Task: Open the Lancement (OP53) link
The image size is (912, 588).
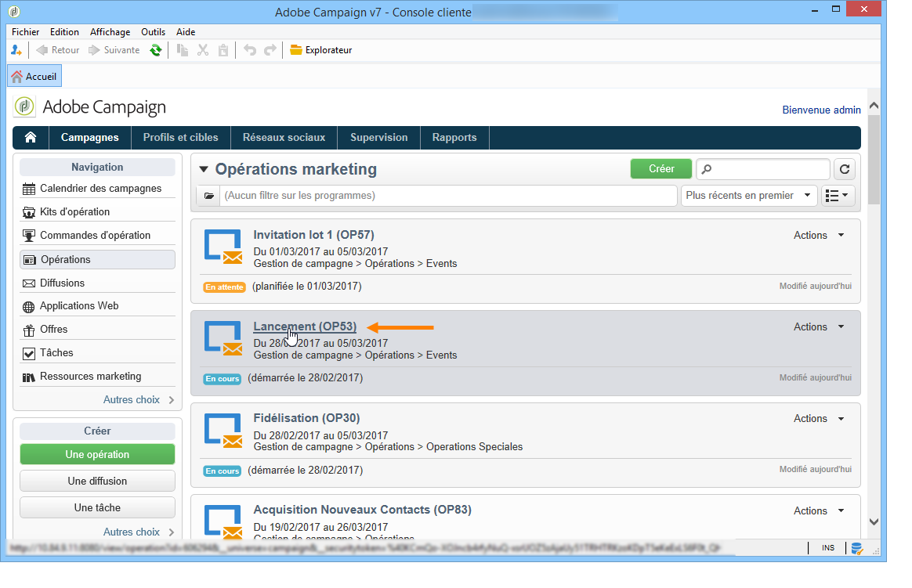Action: click(x=305, y=326)
